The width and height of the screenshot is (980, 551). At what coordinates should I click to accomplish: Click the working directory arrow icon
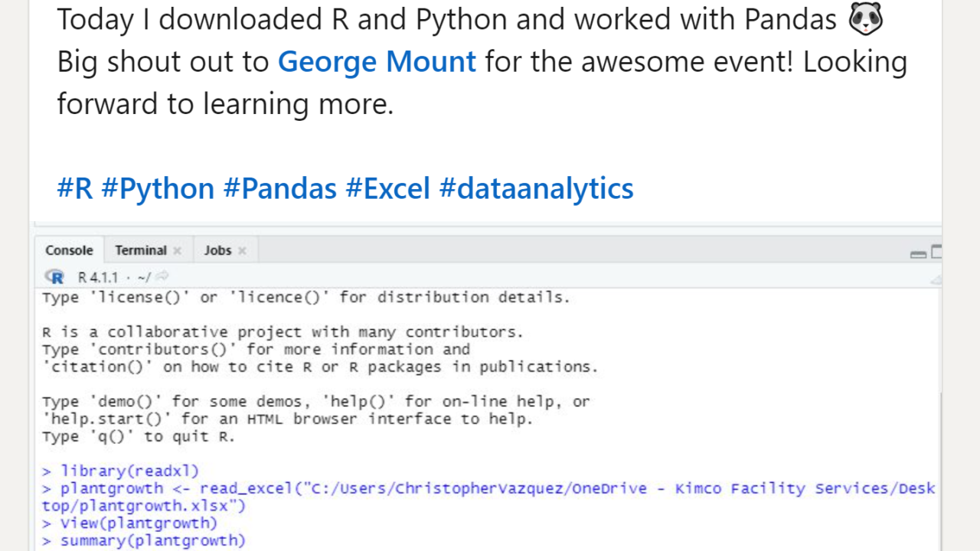pyautogui.click(x=162, y=277)
